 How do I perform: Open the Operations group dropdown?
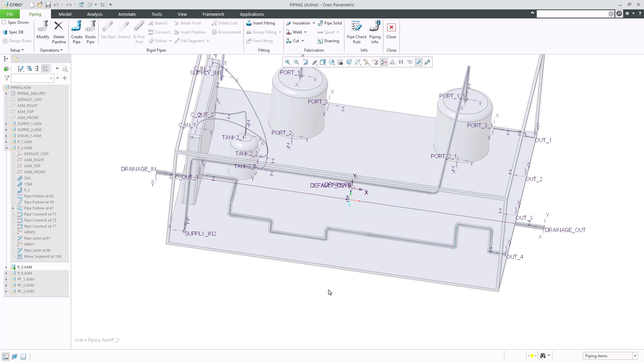[x=51, y=50]
